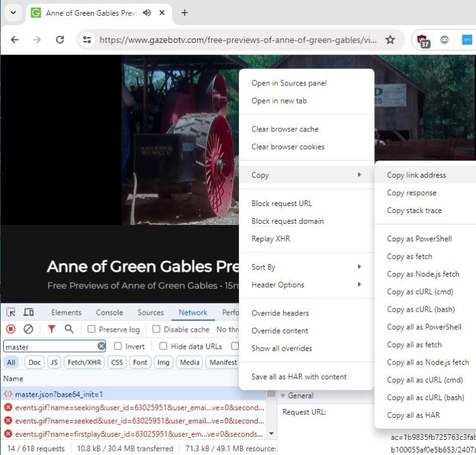Screen dimensions: 476x455
Task: Click the request list scrollbar down arrow
Action: (272, 434)
